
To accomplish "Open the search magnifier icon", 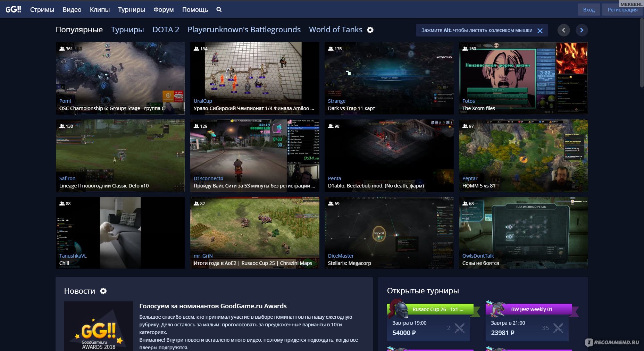I will click(x=219, y=9).
